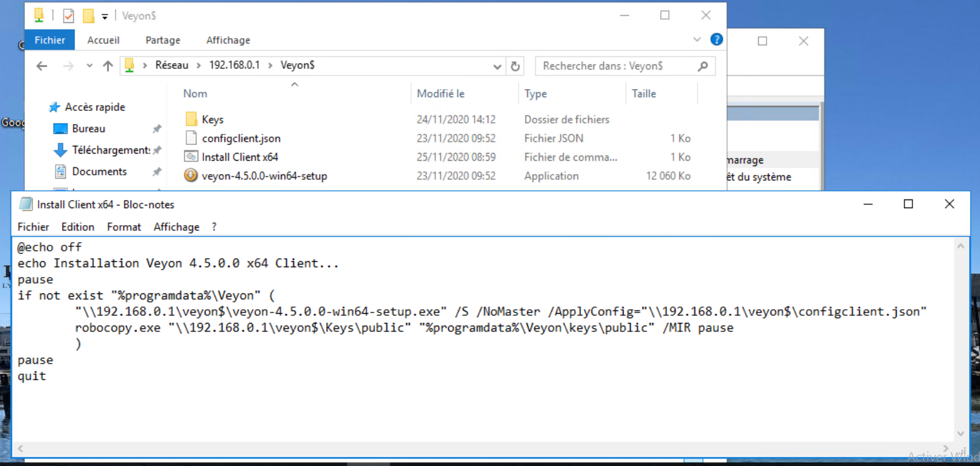Click the New folder icon in title bar
This screenshot has height=466, width=980.
pyautogui.click(x=88, y=15)
